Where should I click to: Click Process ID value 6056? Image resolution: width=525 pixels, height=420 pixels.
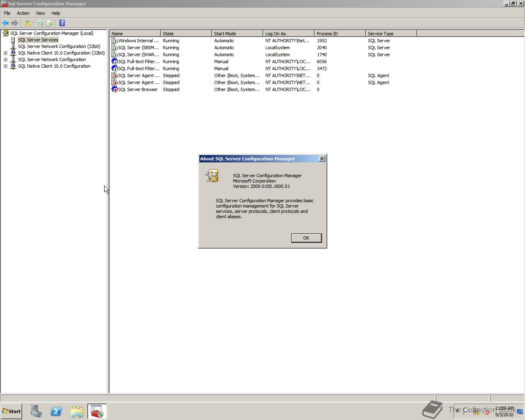(322, 62)
